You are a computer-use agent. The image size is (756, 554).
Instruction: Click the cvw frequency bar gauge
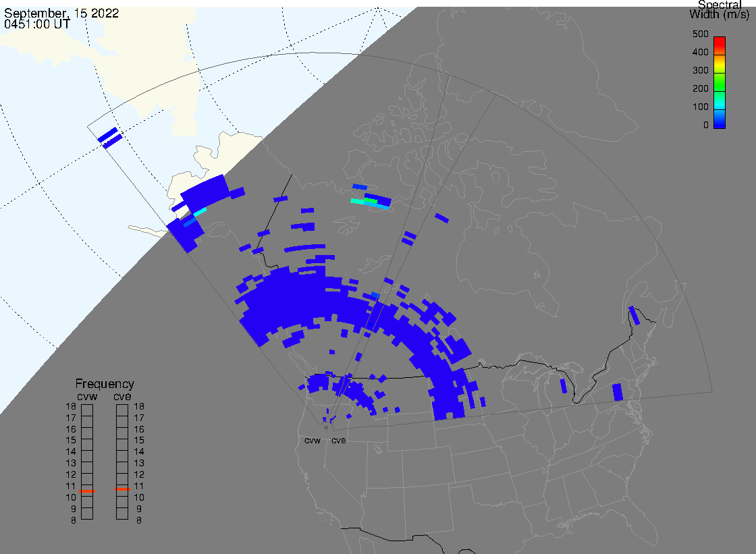(87, 462)
